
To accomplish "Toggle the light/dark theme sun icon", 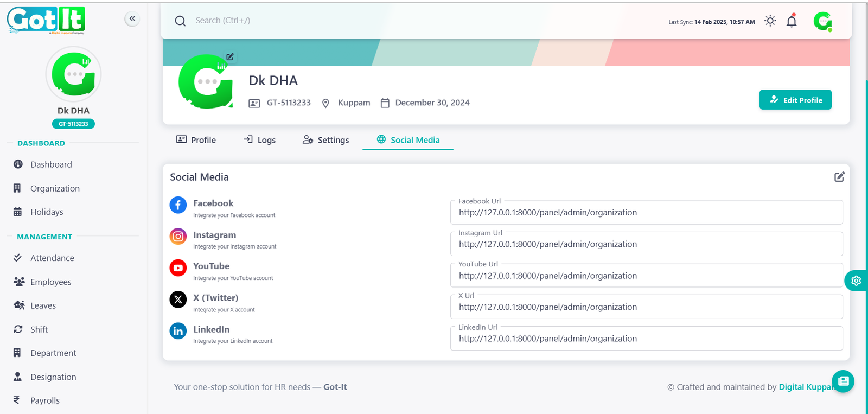I will [x=770, y=21].
